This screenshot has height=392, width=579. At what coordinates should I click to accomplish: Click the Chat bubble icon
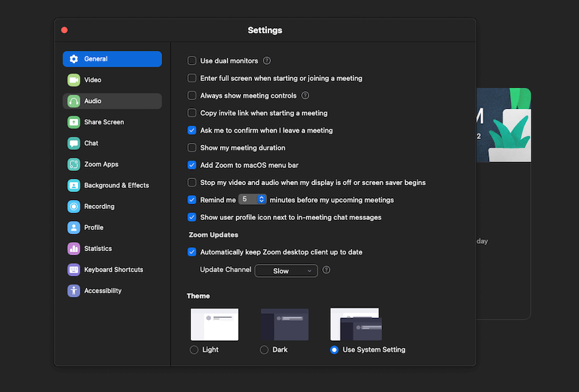(x=74, y=144)
